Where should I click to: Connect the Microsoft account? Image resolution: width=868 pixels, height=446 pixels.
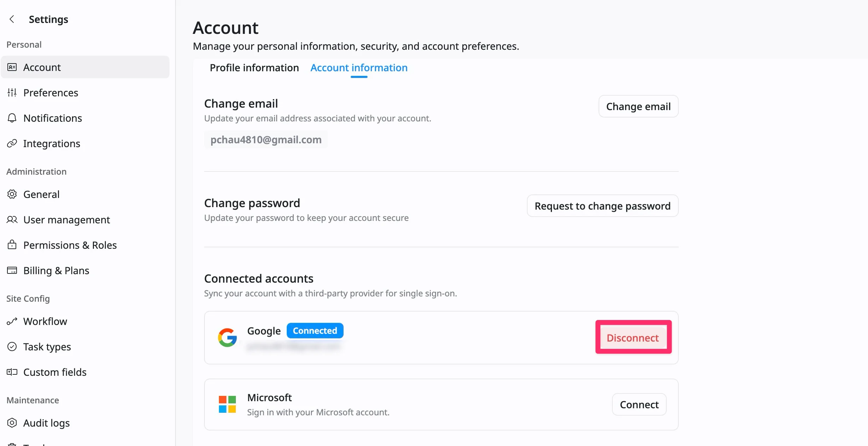tap(639, 404)
